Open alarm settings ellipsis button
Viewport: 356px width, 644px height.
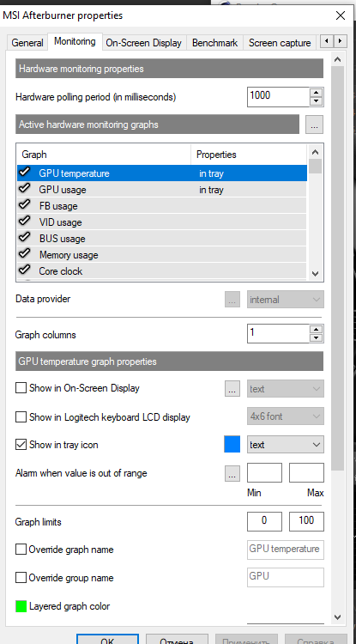coord(232,473)
